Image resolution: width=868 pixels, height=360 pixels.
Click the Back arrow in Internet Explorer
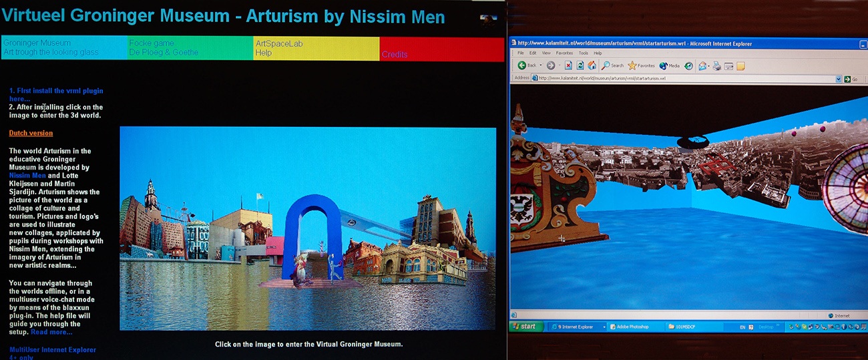click(521, 65)
